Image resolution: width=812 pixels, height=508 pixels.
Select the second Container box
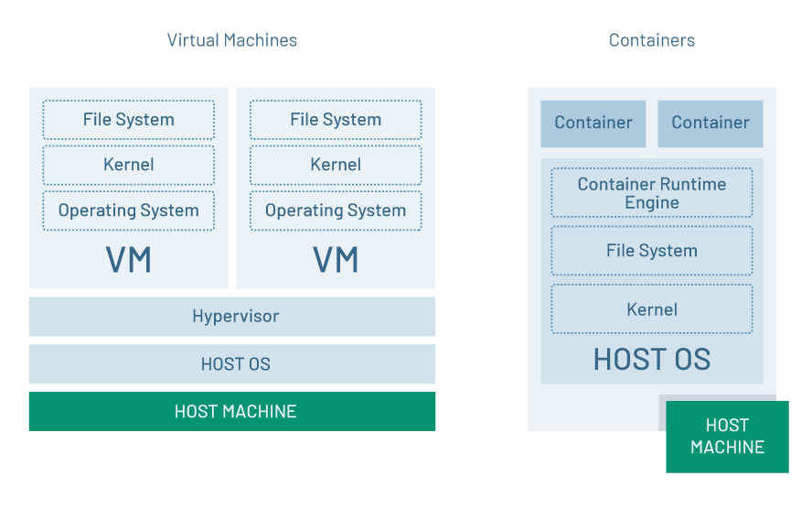pos(710,124)
